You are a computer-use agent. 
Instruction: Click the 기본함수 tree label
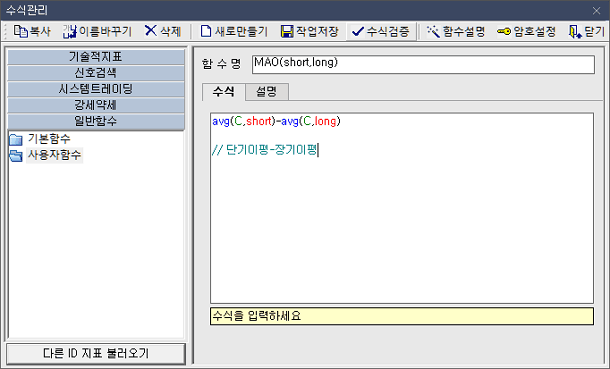[49, 139]
